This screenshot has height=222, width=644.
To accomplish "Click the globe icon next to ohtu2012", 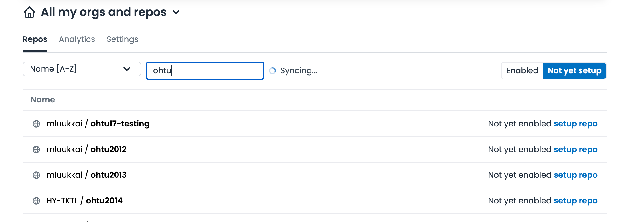I will click(36, 150).
